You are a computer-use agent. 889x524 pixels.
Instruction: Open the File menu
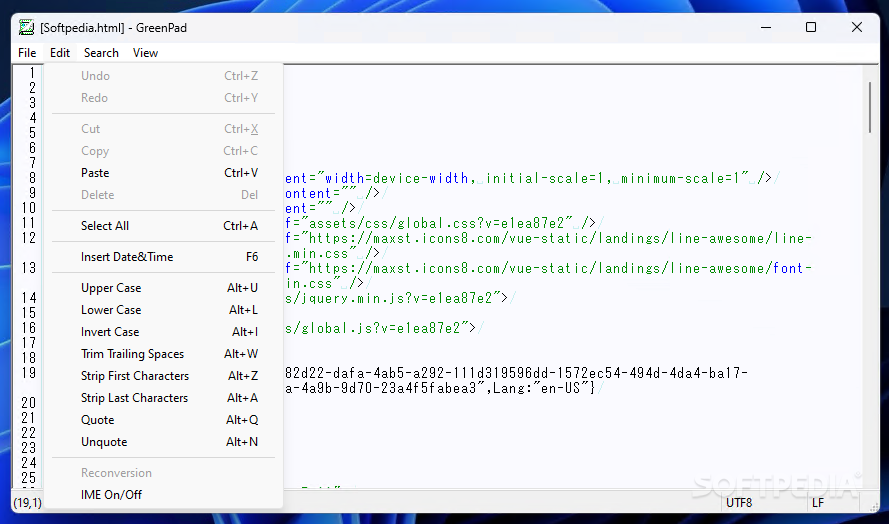click(27, 53)
